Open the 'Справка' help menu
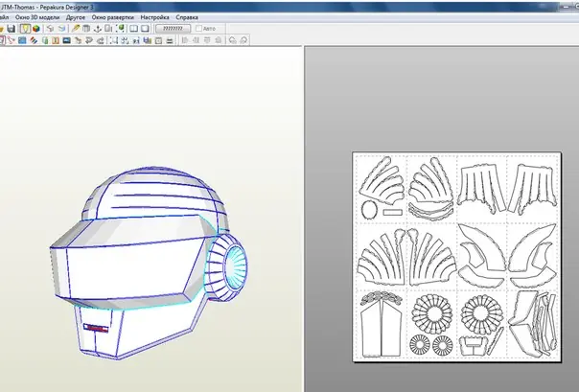The height and width of the screenshot is (392, 579). click(x=187, y=17)
